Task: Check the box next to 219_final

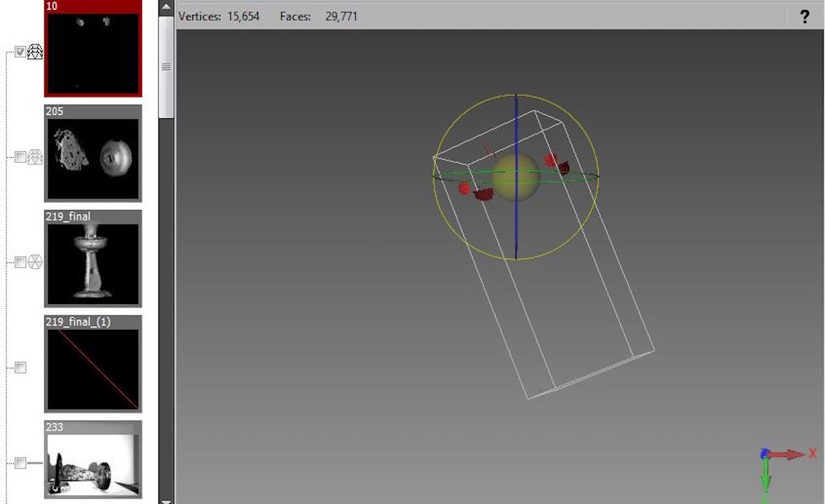Action: click(20, 262)
